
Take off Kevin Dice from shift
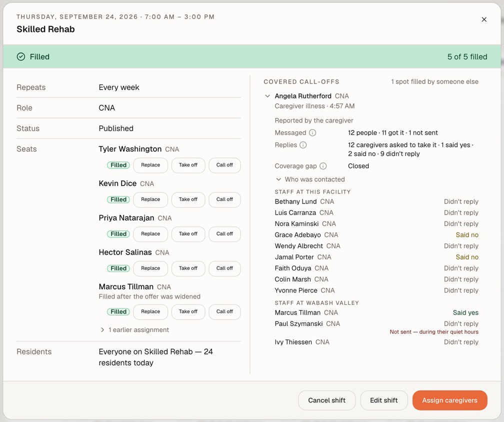click(x=188, y=199)
